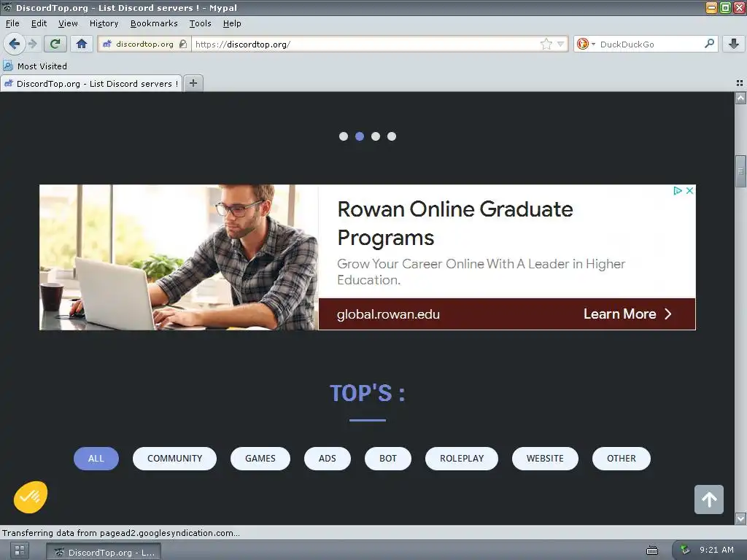Open the Downloads arrow button
Viewport: 747px width, 560px height.
point(734,44)
